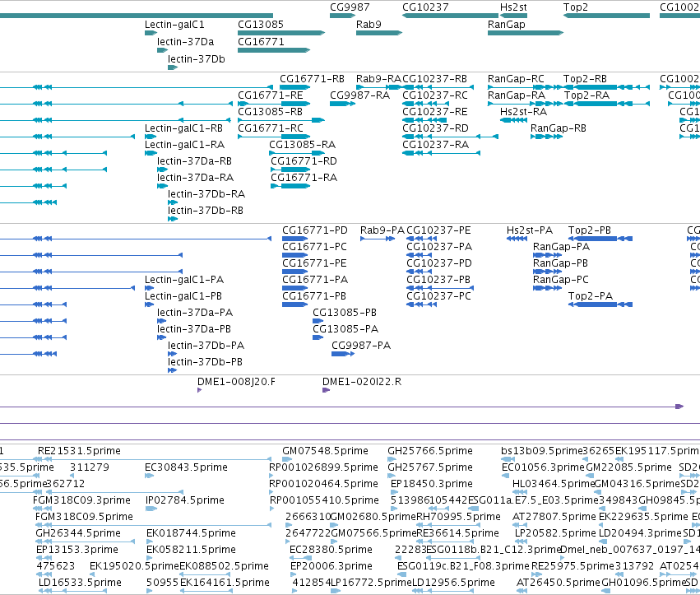Image resolution: width=700 pixels, height=595 pixels.
Task: Click the CG16771-RB transcript label
Action: 312,79
